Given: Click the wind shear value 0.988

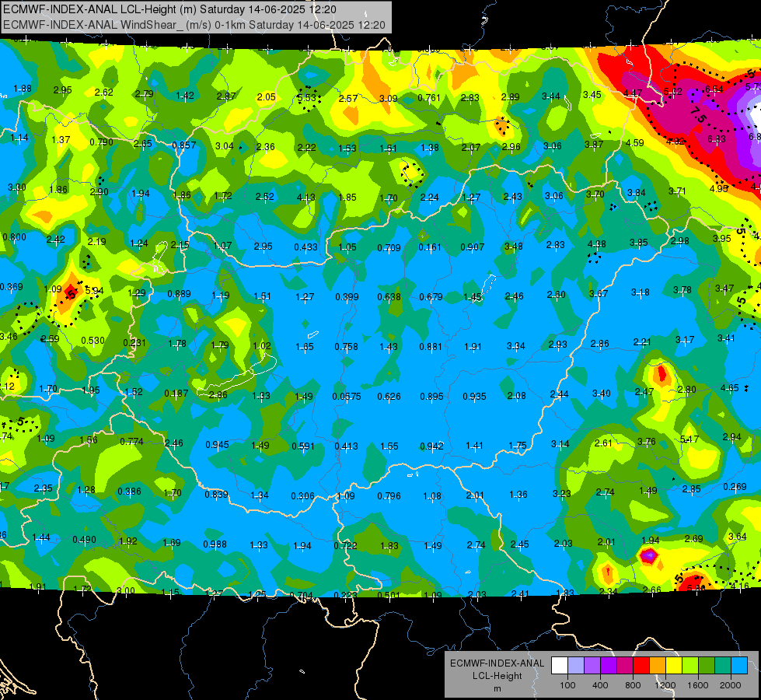Looking at the screenshot, I should pyautogui.click(x=215, y=544).
